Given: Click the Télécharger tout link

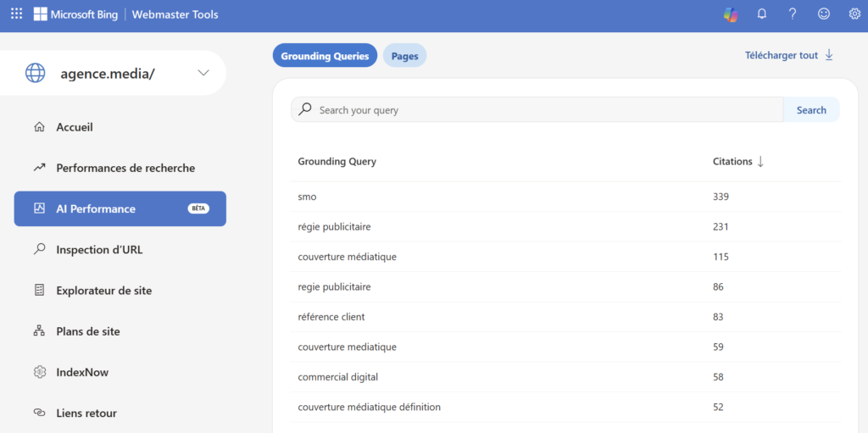Looking at the screenshot, I should click(x=781, y=55).
